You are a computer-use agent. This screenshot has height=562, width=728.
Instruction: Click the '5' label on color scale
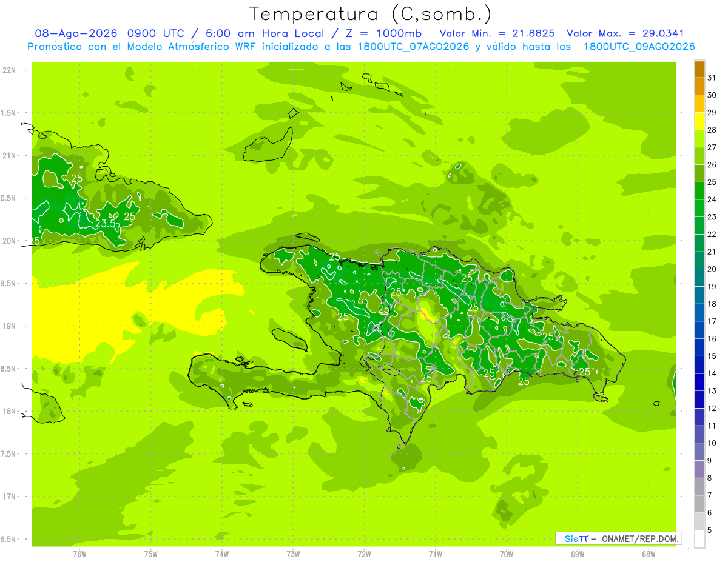pos(710,530)
